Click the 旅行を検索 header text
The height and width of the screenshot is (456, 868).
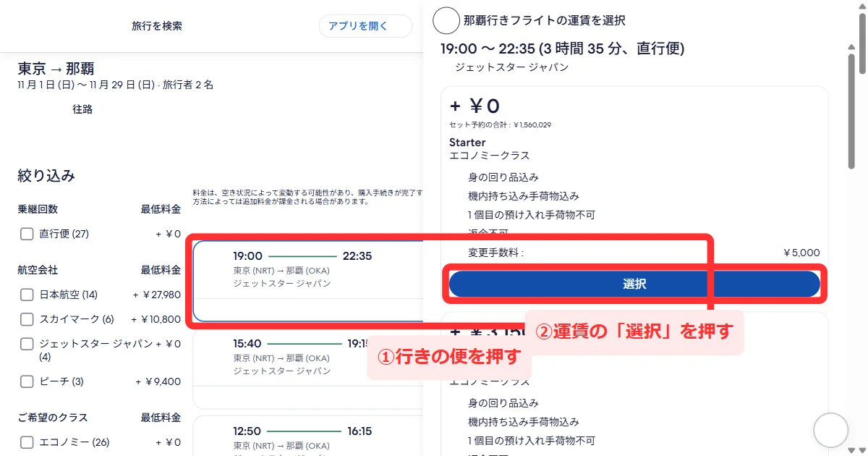[x=157, y=26]
